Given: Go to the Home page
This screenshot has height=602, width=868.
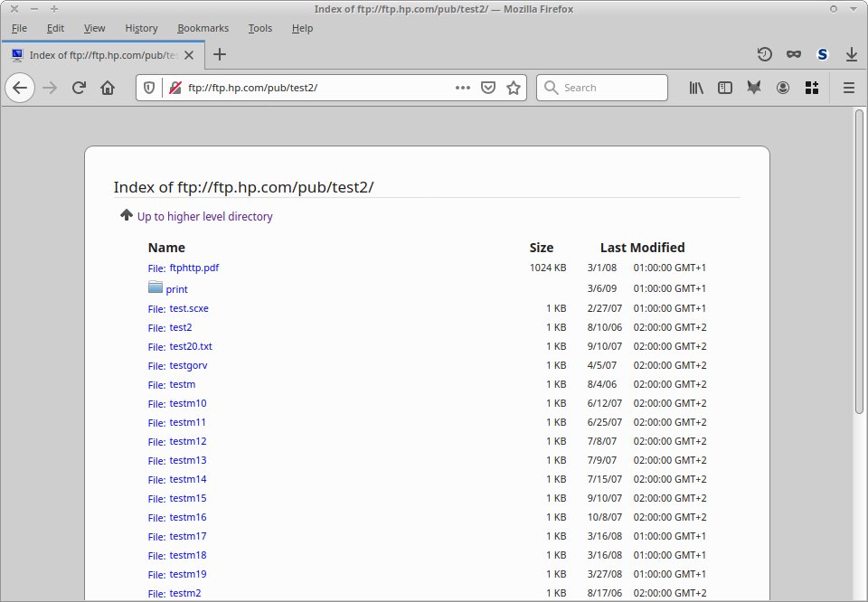Looking at the screenshot, I should pyautogui.click(x=108, y=88).
